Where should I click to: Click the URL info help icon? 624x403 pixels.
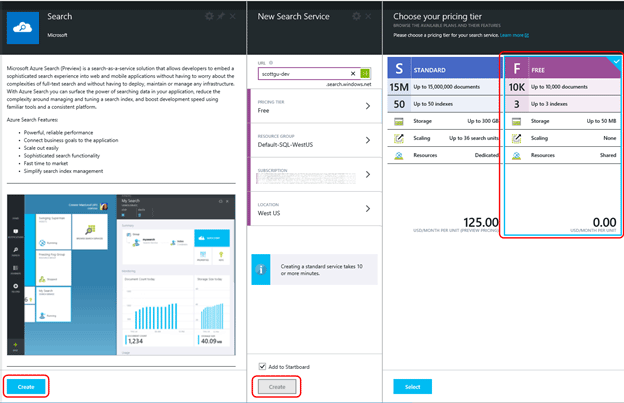pos(271,63)
